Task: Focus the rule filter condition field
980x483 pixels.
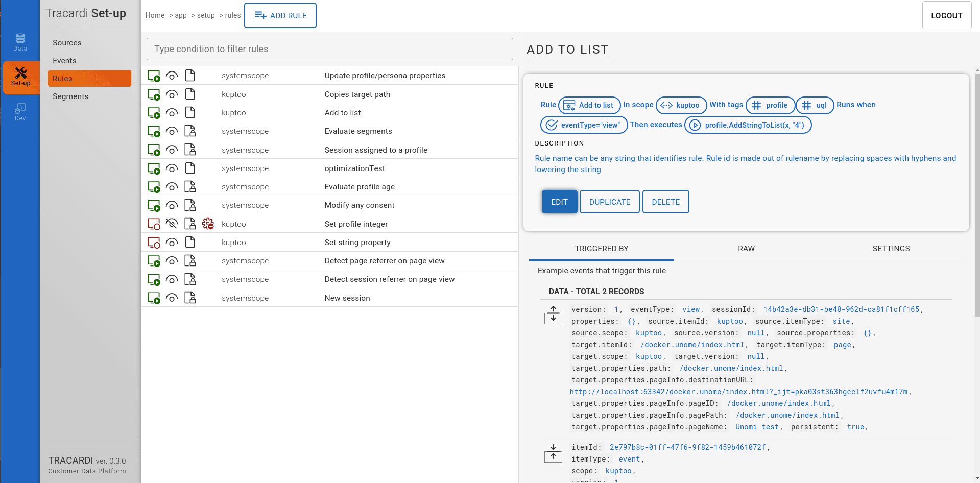Action: tap(330, 49)
